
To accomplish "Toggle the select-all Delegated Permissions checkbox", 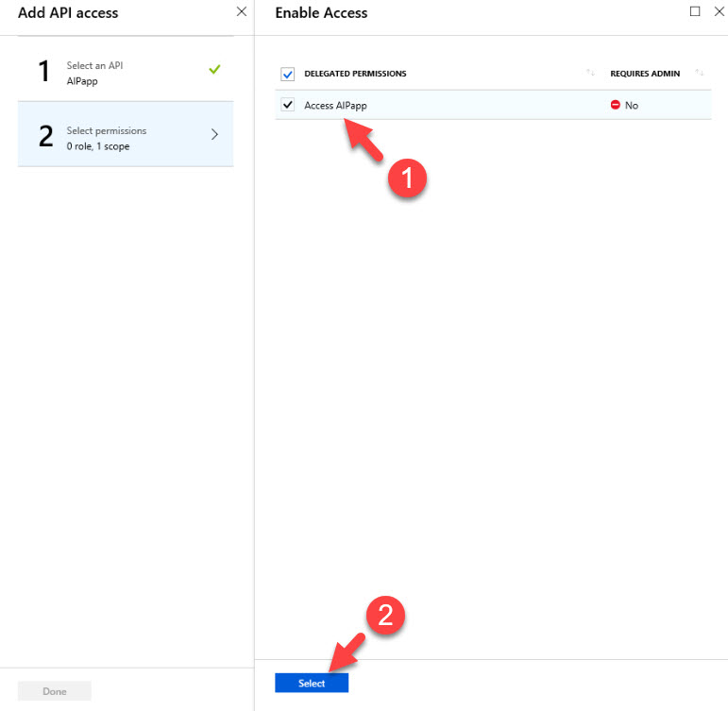I will click(287, 74).
